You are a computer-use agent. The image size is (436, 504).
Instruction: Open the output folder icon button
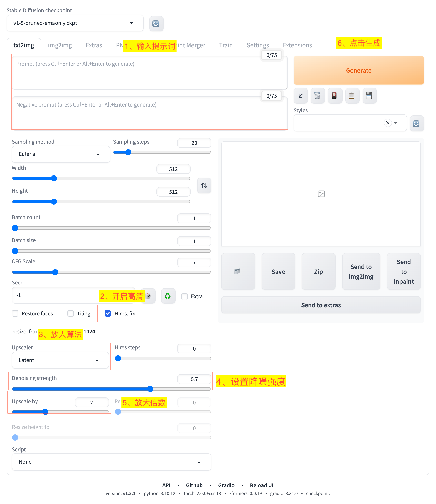pyautogui.click(x=238, y=271)
